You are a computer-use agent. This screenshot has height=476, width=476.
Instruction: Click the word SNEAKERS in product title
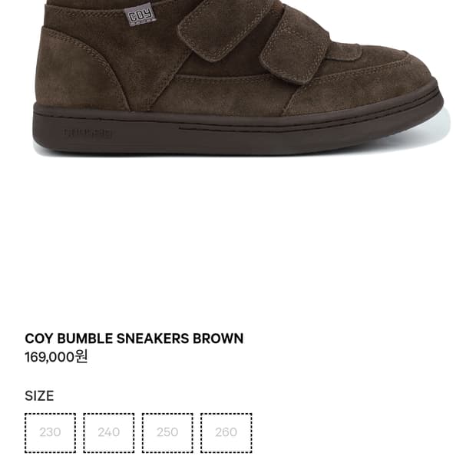(x=153, y=339)
